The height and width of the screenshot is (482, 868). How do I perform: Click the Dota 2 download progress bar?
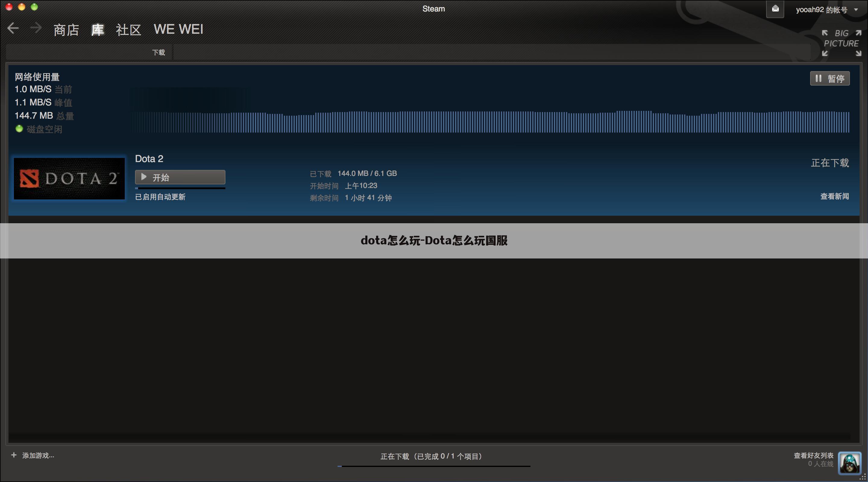click(180, 188)
